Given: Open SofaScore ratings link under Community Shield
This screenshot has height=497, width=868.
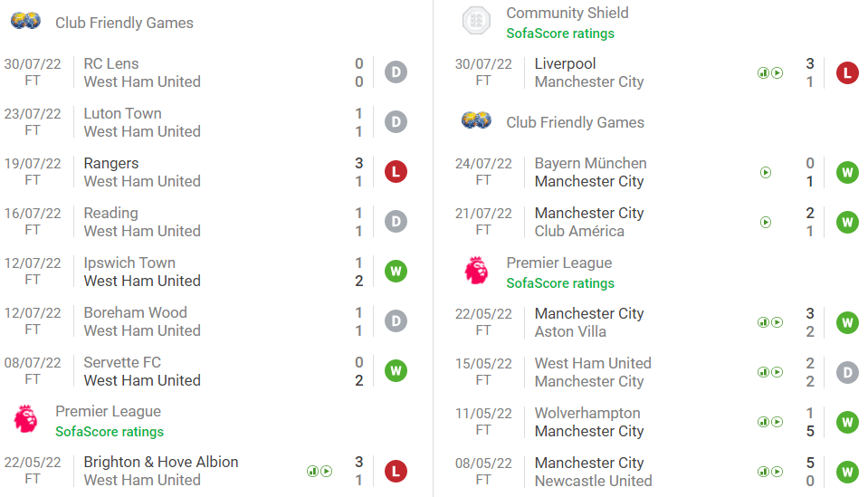Looking at the screenshot, I should tap(560, 33).
